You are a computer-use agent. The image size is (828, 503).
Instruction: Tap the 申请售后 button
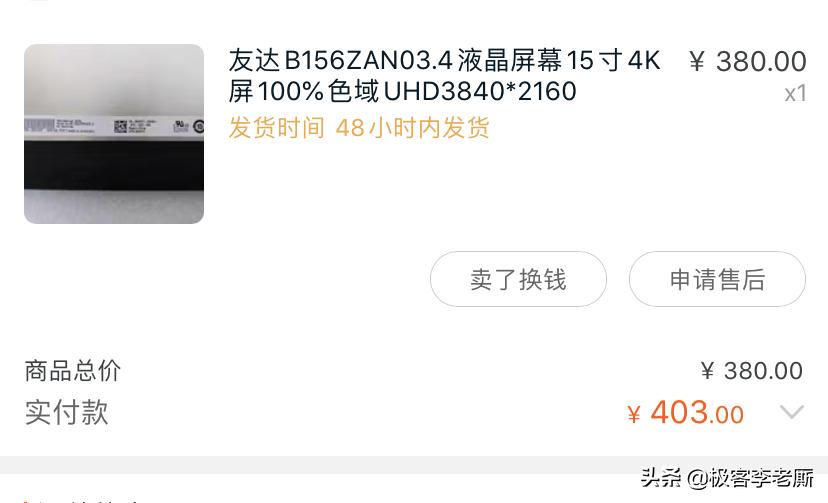click(x=717, y=279)
